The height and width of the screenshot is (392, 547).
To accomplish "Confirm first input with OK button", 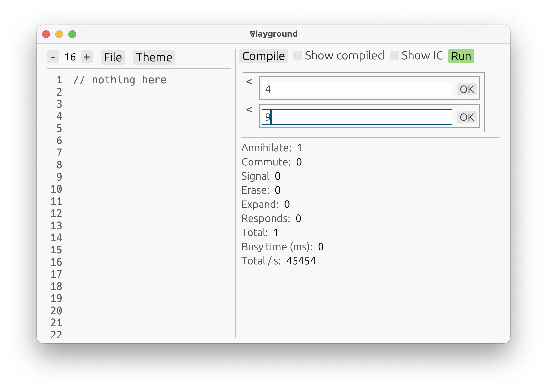I will pyautogui.click(x=467, y=89).
